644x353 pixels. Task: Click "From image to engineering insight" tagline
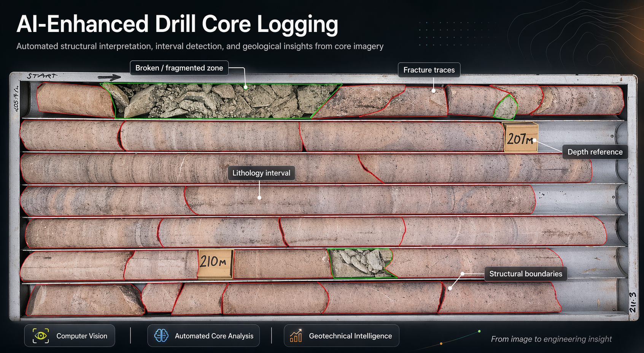coord(551,339)
